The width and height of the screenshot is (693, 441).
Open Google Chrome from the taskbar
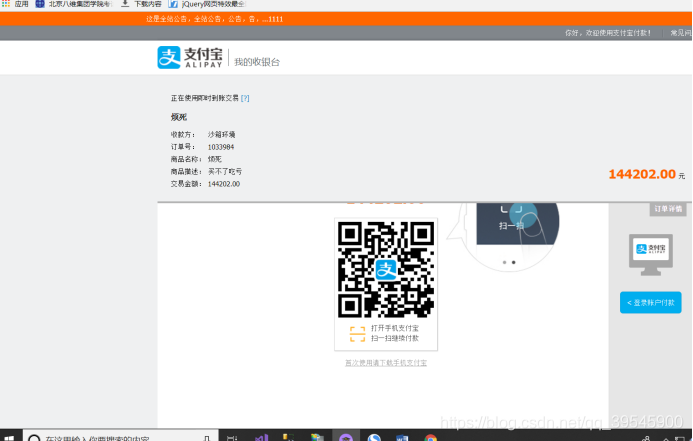coord(430,437)
